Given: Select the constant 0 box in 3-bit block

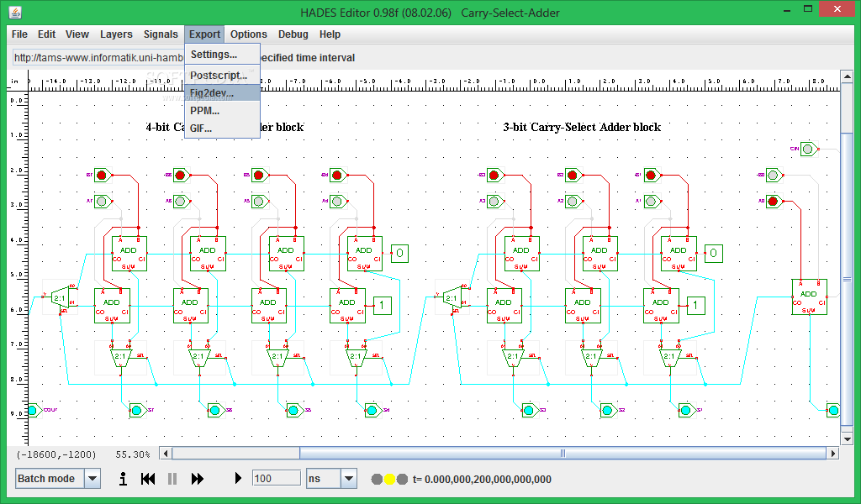Looking at the screenshot, I should coord(713,254).
